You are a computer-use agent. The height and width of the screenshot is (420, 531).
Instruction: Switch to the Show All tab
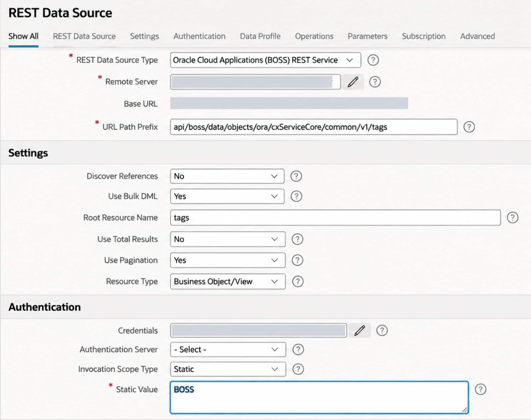pos(23,36)
